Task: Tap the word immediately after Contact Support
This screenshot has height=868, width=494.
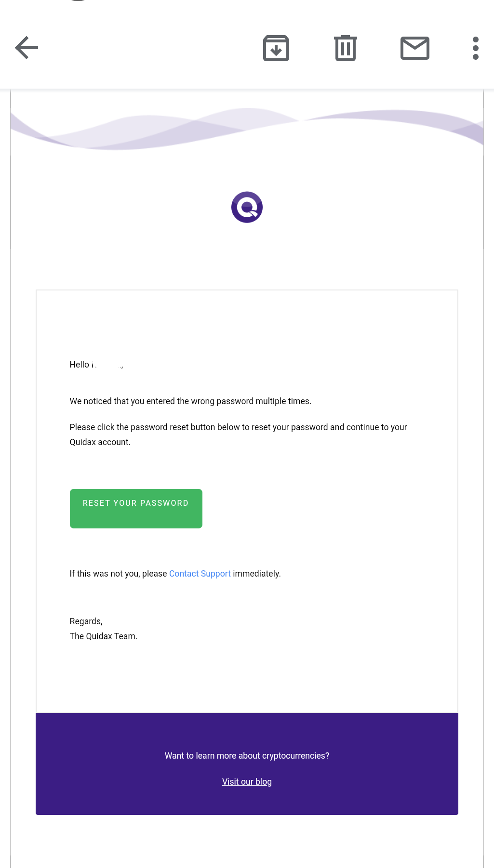Action: click(256, 574)
